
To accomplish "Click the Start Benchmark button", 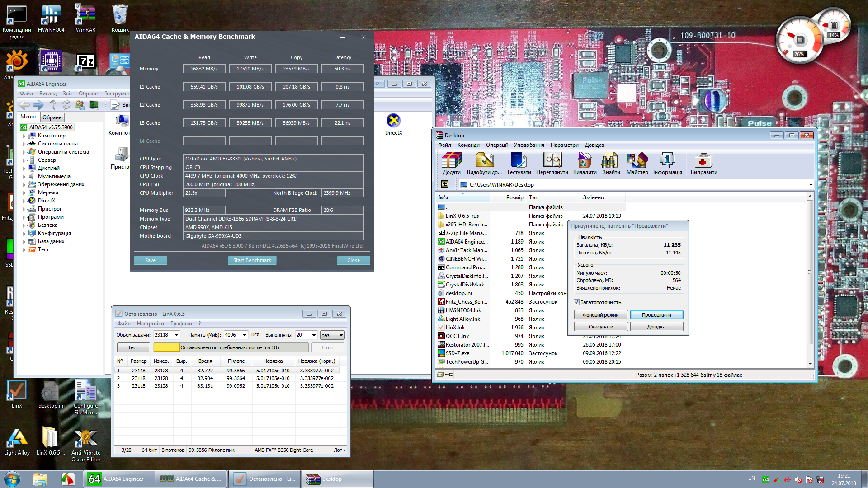I will pyautogui.click(x=252, y=260).
